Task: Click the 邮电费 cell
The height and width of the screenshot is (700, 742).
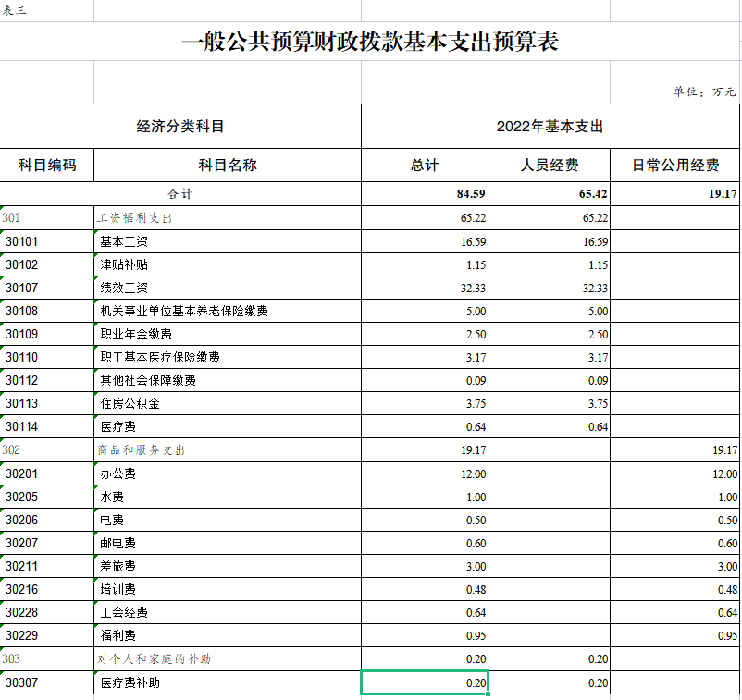Action: [228, 544]
